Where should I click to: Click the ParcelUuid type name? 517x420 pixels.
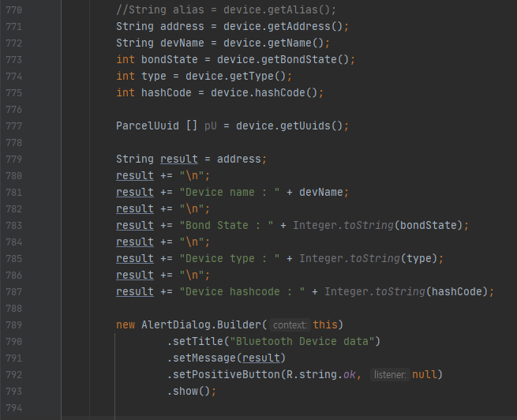click(x=148, y=126)
